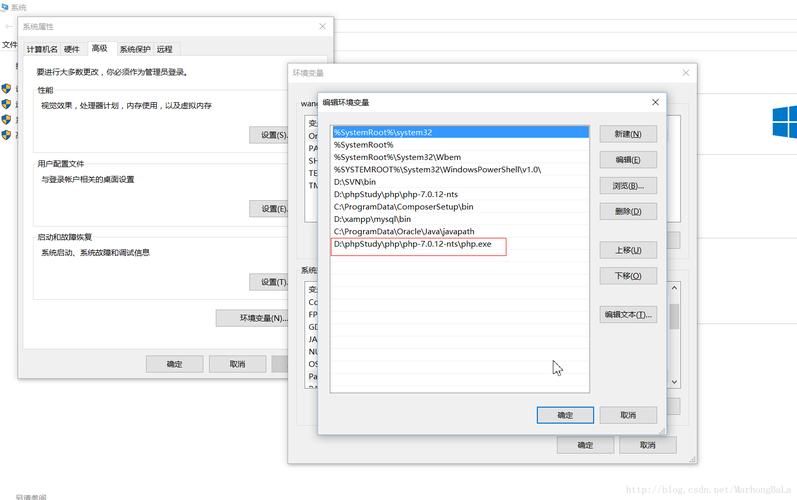Click 取消 in System Properties window
This screenshot has height=500, width=797.
[x=237, y=364]
